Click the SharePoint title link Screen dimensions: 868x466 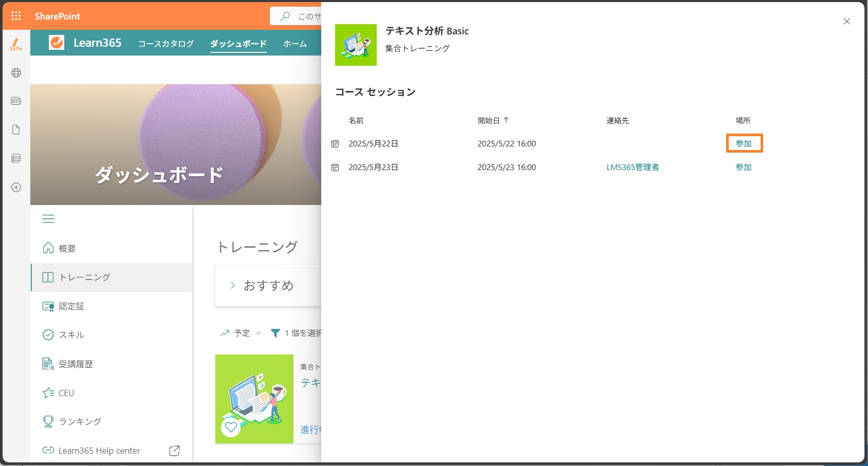[x=58, y=16]
